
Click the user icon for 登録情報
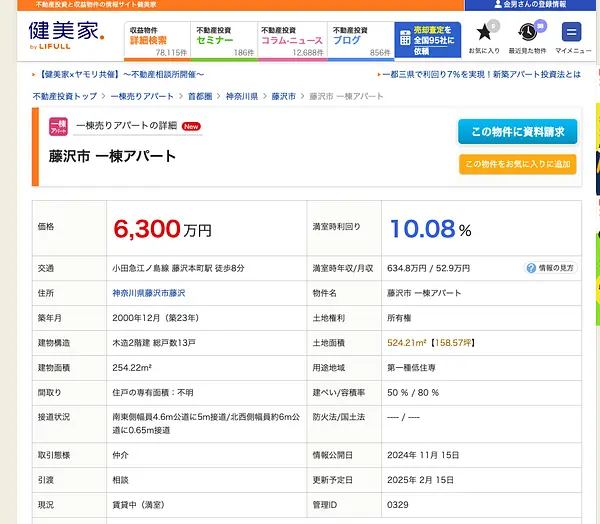[x=497, y=4]
